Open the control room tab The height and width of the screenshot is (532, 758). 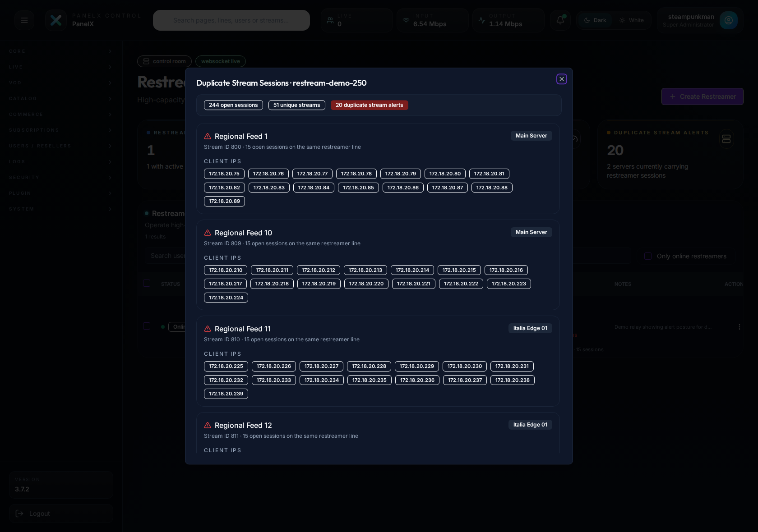click(164, 61)
